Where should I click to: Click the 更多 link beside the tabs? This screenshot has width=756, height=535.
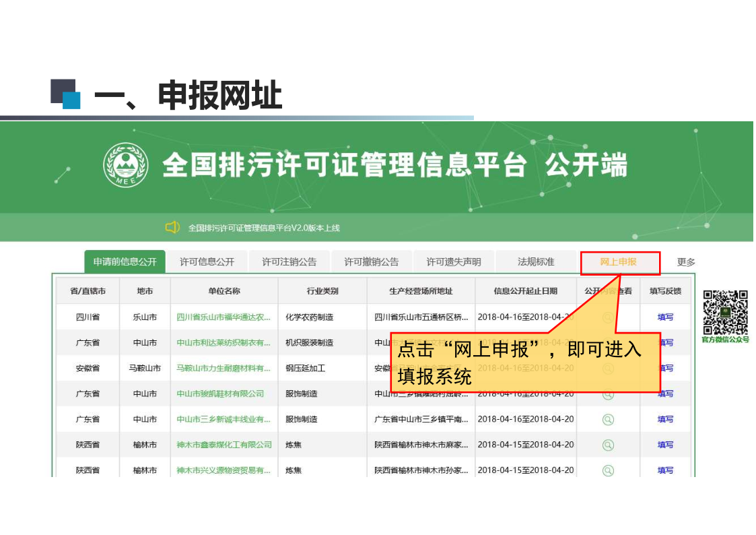pyautogui.click(x=685, y=262)
